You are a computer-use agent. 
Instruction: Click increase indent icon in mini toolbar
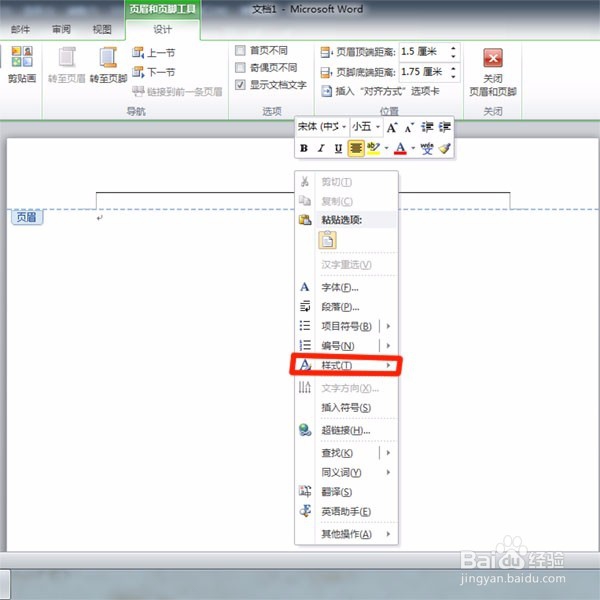445,127
